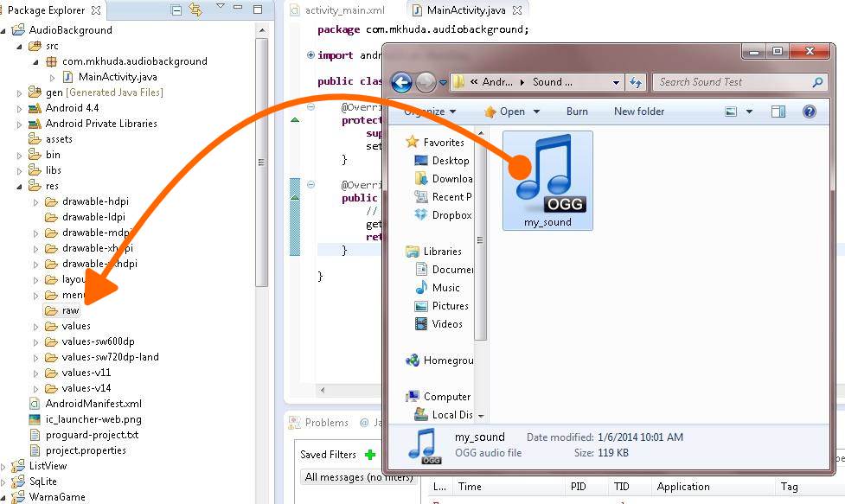Open the Desktop favorite link

[x=451, y=160]
